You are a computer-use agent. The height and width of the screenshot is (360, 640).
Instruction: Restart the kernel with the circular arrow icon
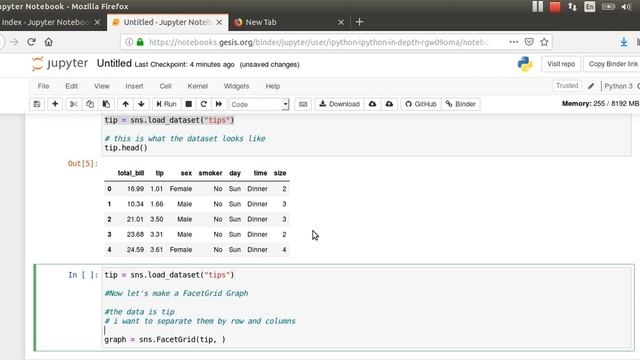(x=204, y=104)
